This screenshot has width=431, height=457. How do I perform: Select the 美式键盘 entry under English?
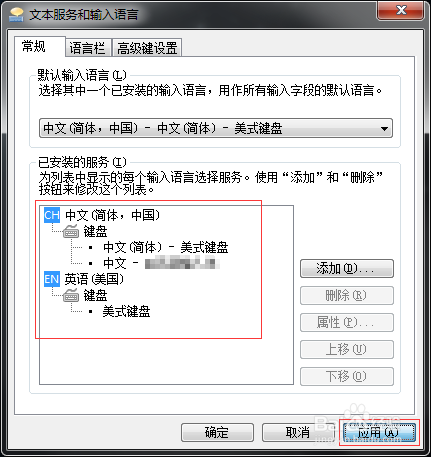(126, 311)
